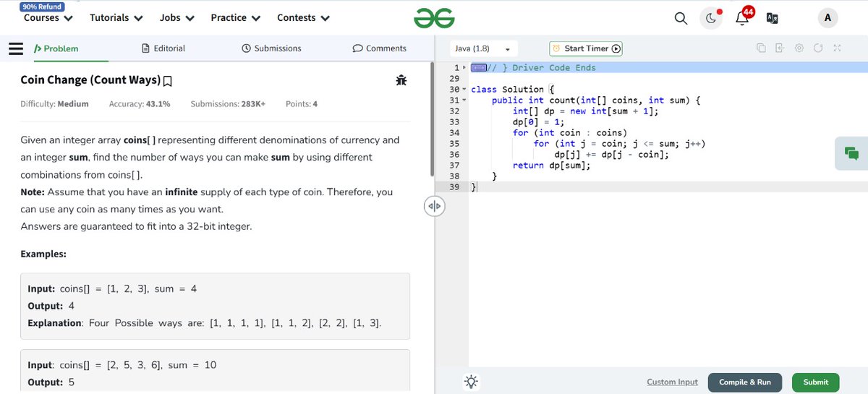Click the 90% Refund badge
Screen dimensions: 868x394
click(43, 6)
